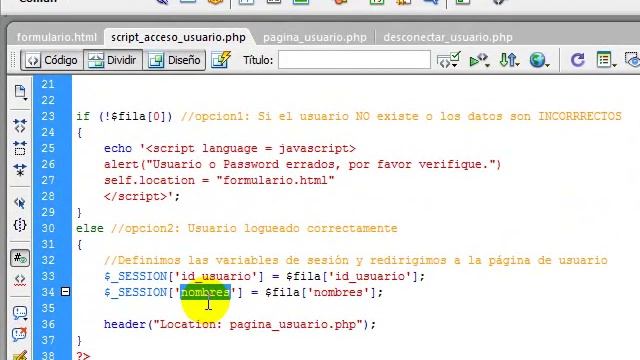Open the documents list icon in coding toolbar

(20, 93)
